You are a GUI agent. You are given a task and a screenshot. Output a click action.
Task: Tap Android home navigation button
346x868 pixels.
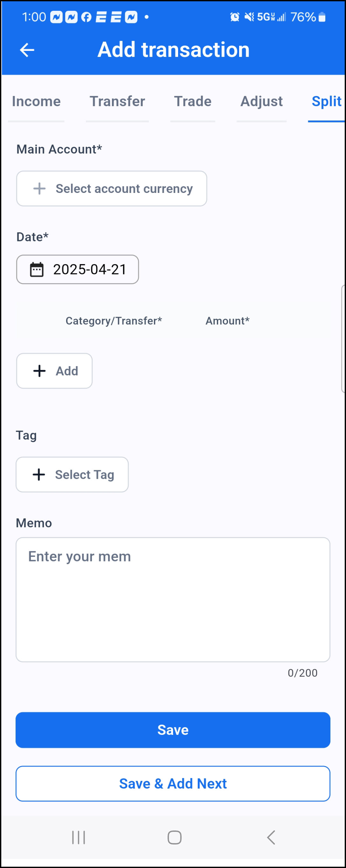tap(174, 837)
